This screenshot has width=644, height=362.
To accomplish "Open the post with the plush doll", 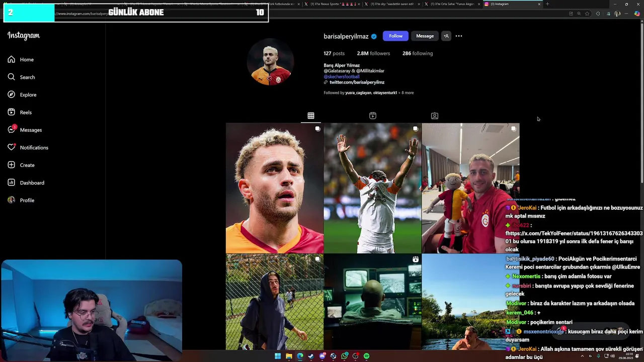I will (x=470, y=188).
